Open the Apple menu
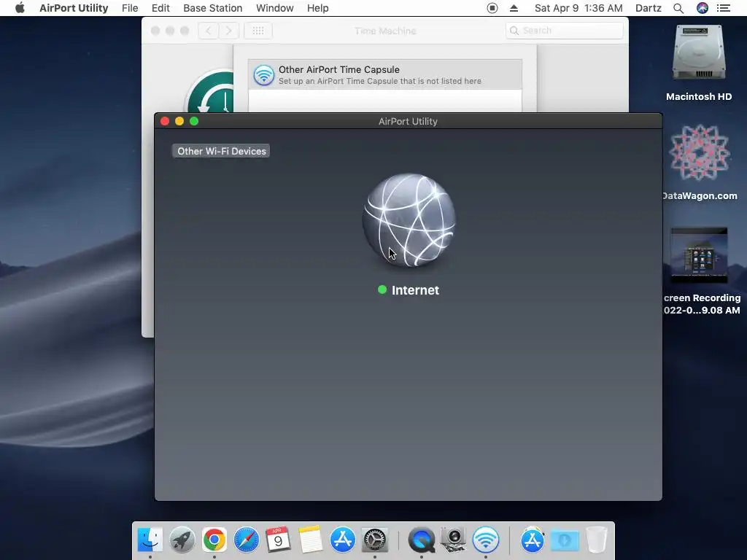 (20, 8)
